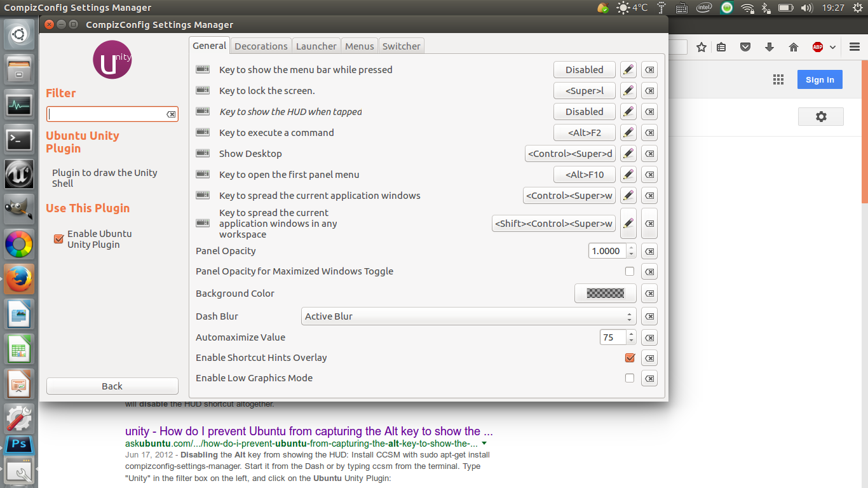Open Firefox from the Unity launcher
The image size is (868, 488).
coord(19,278)
